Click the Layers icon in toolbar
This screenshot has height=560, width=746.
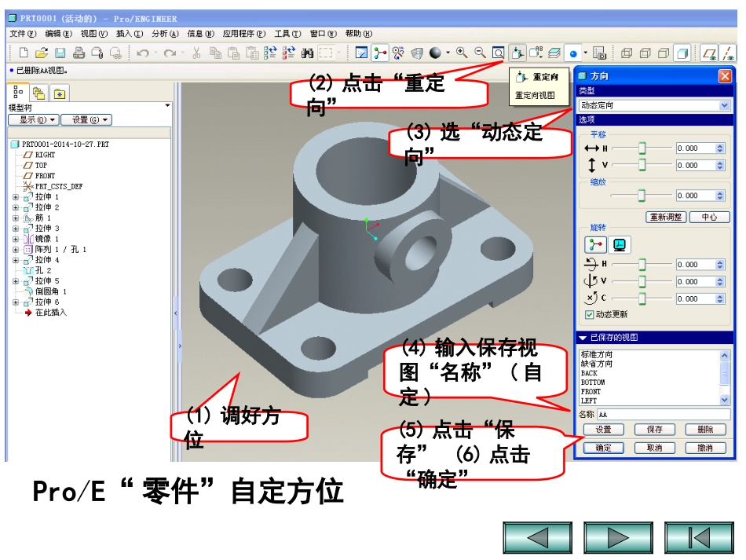(554, 53)
